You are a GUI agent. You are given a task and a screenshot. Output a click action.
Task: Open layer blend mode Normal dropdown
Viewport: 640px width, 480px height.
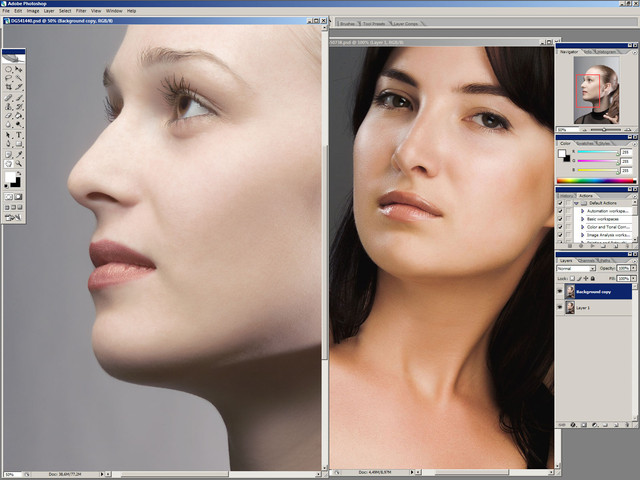pos(576,268)
